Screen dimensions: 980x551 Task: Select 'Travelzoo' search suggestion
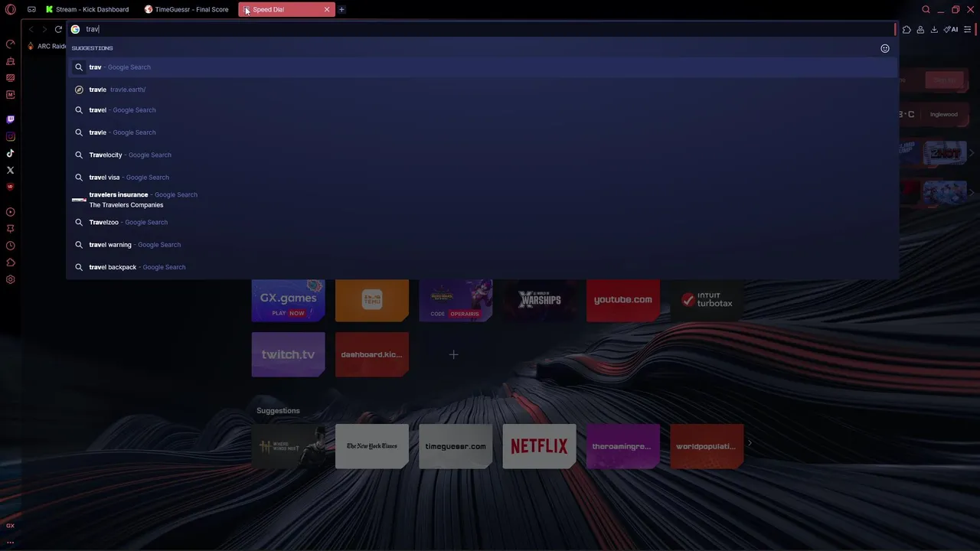click(x=482, y=222)
